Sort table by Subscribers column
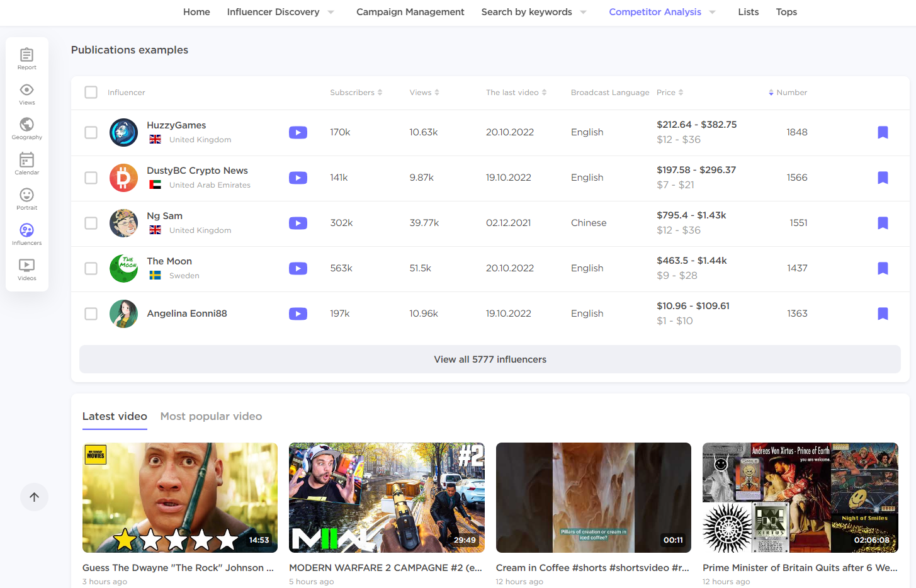Image resolution: width=916 pixels, height=588 pixels. pos(356,93)
